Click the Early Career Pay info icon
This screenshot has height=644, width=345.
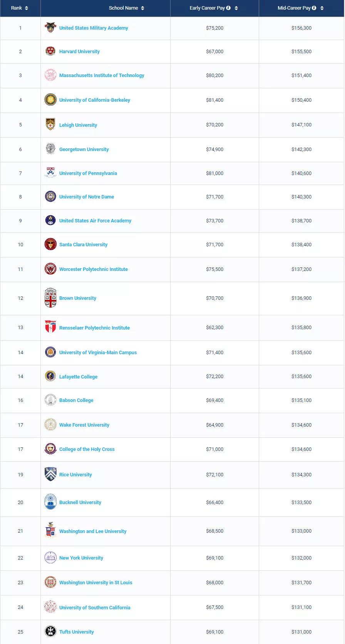point(228,8)
